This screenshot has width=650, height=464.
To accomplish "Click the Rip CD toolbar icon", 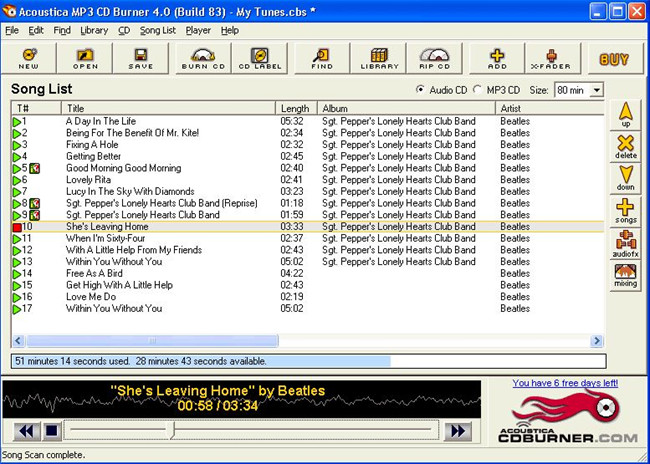I will [434, 58].
